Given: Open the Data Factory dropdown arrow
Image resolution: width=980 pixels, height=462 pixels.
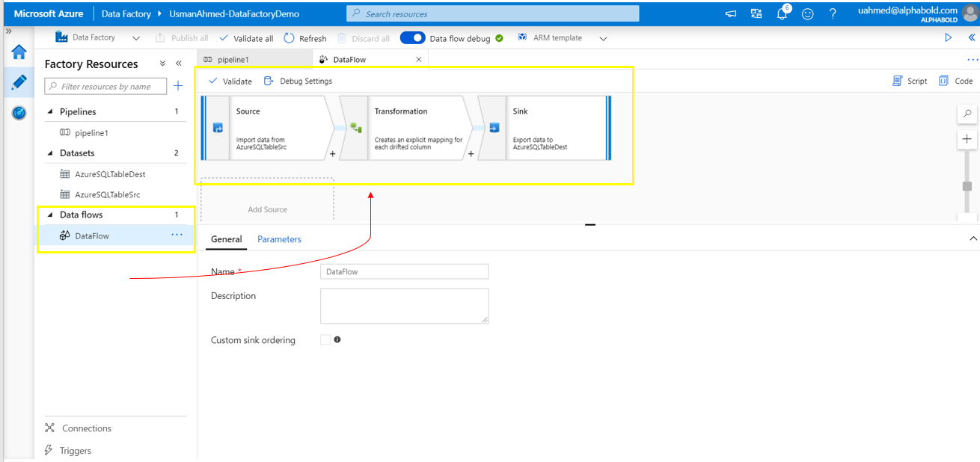Looking at the screenshot, I should (135, 38).
